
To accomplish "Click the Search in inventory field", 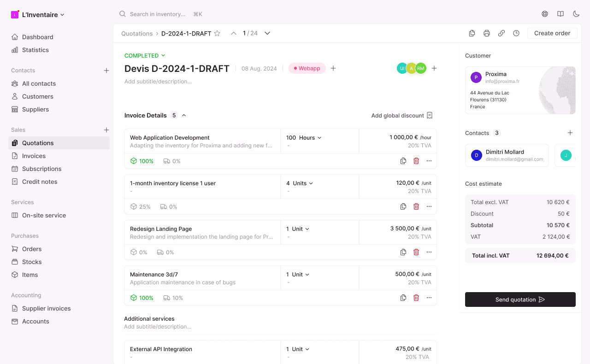I will 158,14.
